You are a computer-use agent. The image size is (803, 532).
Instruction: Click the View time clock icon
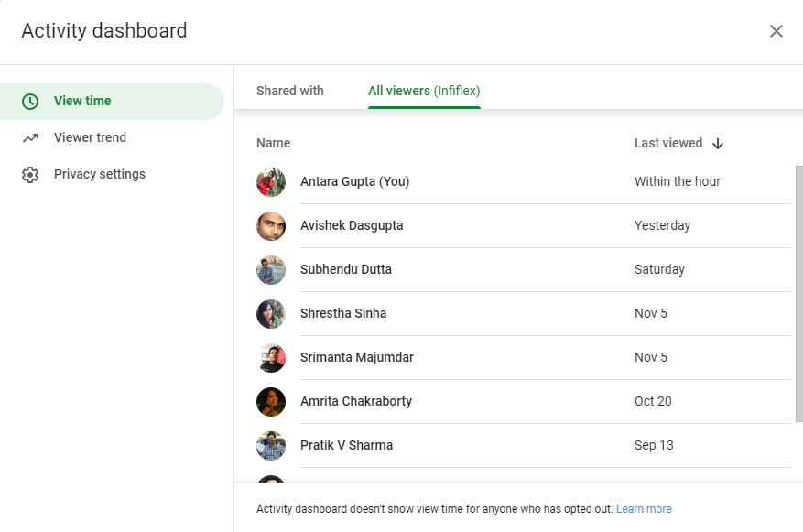(x=30, y=102)
